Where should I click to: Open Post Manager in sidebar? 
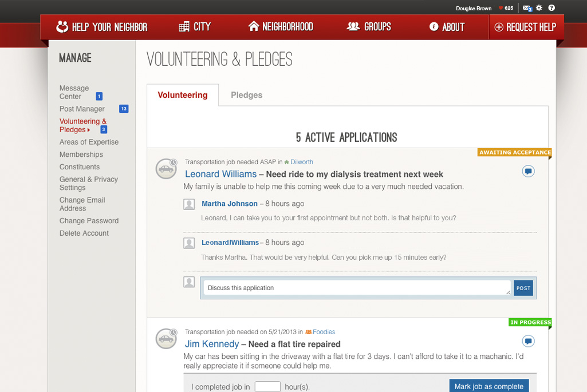[82, 109]
